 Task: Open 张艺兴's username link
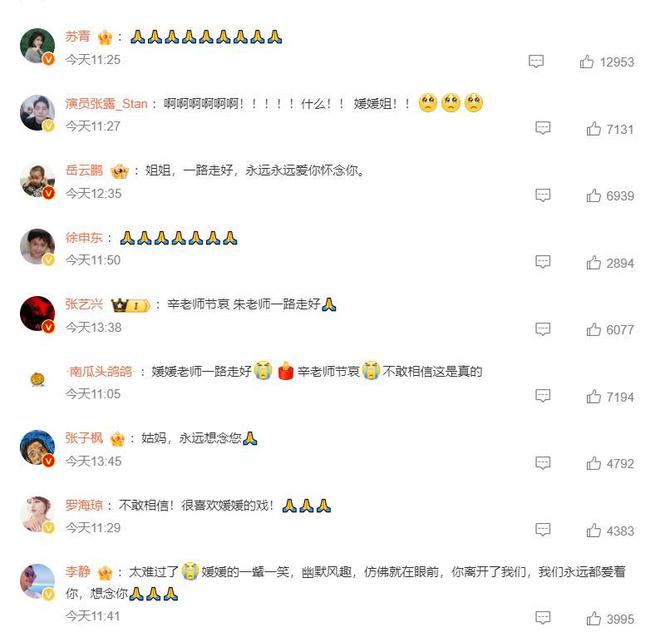click(x=84, y=304)
